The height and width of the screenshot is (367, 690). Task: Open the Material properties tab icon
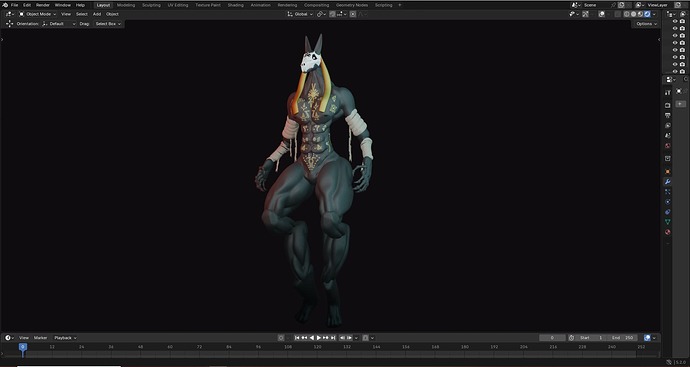668,232
